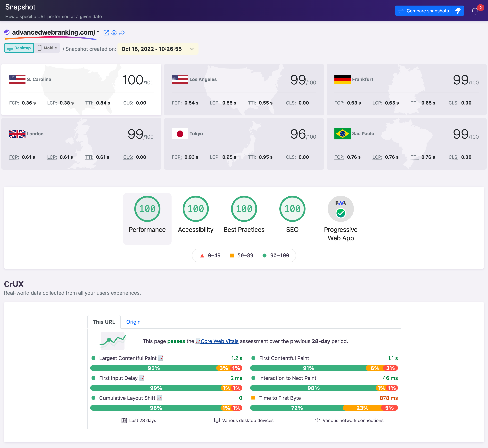The width and height of the screenshot is (488, 448).
Task: Open the URL selector dropdown arrow
Action: [x=98, y=32]
